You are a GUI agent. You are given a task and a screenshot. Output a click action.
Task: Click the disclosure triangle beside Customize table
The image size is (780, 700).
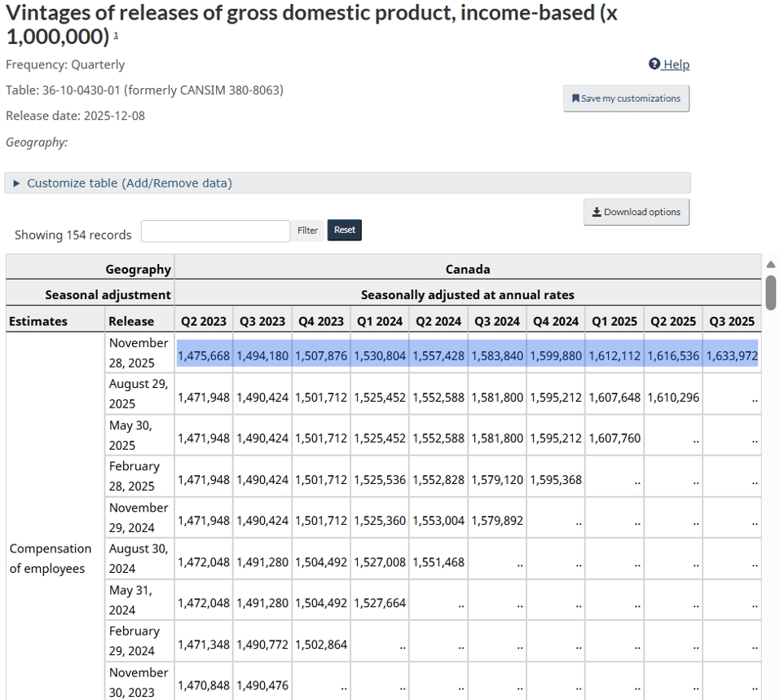coord(16,183)
